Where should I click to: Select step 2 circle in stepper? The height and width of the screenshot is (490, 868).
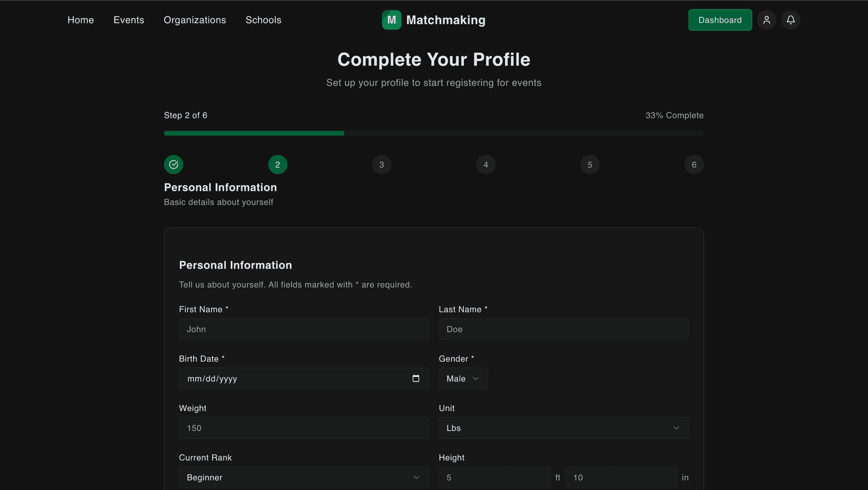(278, 165)
